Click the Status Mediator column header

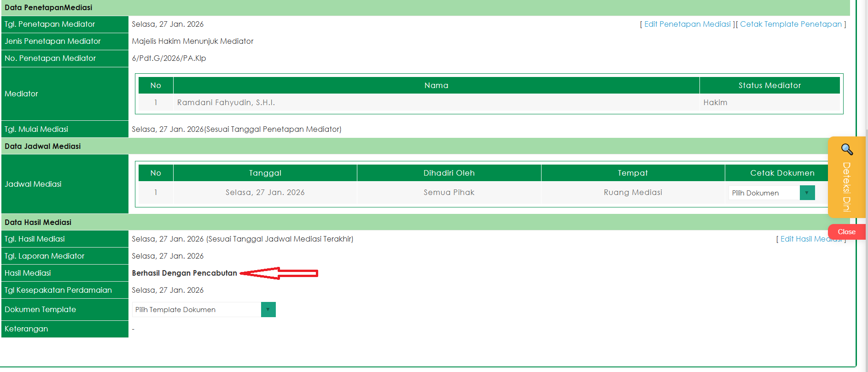click(x=769, y=85)
